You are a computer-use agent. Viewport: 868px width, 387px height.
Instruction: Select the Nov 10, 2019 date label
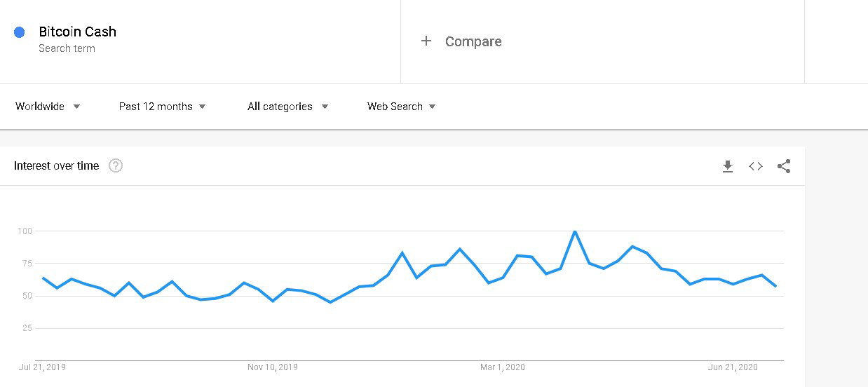[x=273, y=367]
